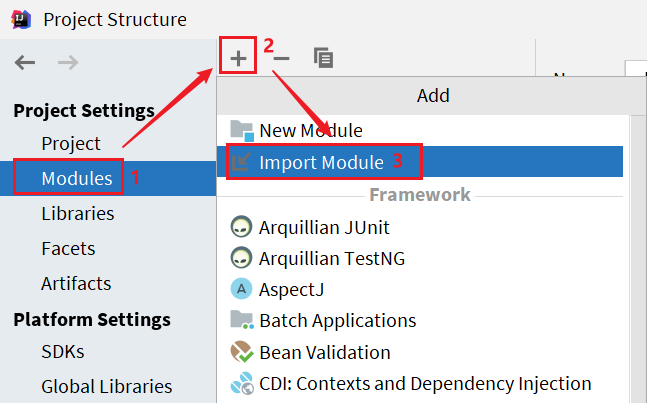
Task: Open the Facets settings page
Action: click(68, 248)
